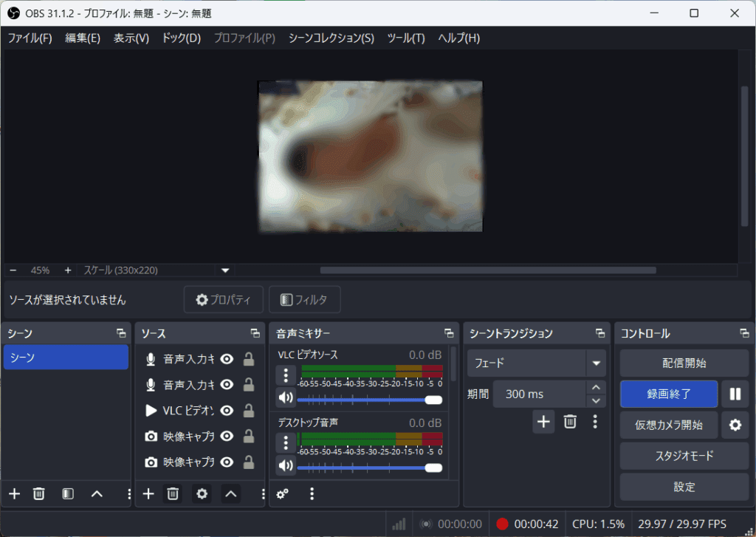Open the preview scale dropdown

coord(224,270)
